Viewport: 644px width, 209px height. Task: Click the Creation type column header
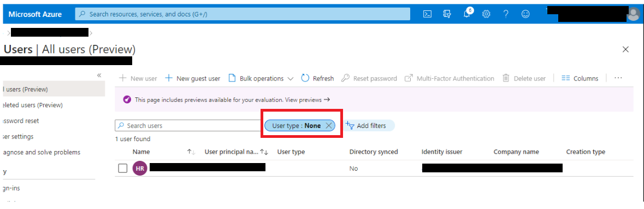586,152
